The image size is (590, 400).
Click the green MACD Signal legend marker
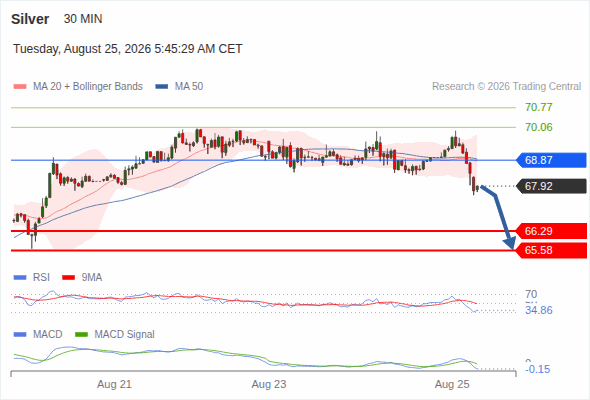81,335
